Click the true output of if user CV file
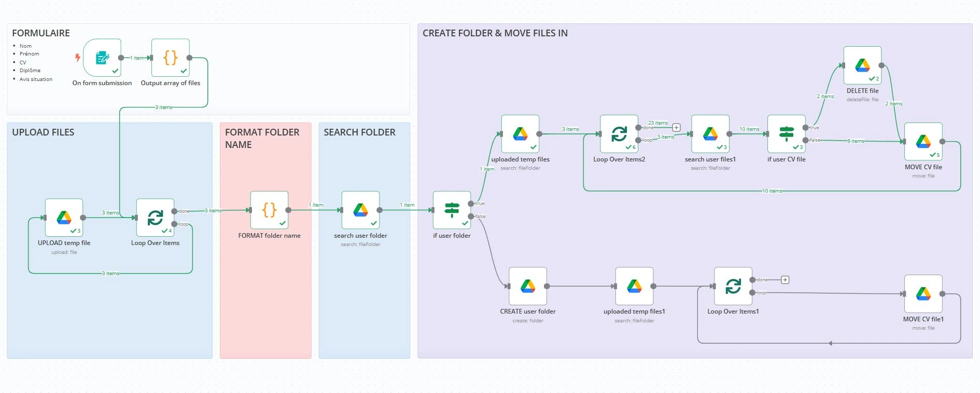 (805, 128)
